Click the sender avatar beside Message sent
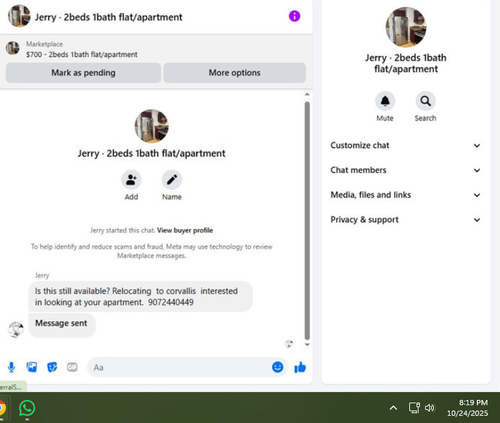The width and height of the screenshot is (500, 423). [x=16, y=330]
